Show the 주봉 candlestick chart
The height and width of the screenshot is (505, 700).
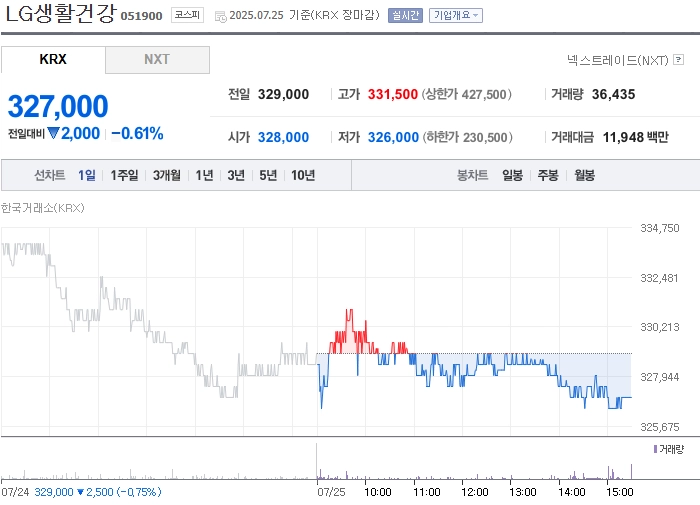[x=548, y=175]
